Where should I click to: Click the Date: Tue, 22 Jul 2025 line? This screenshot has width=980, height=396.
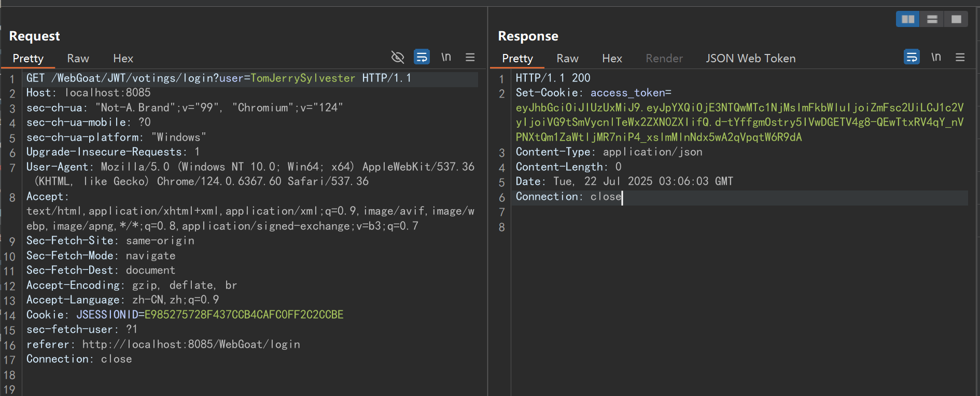[x=624, y=181]
